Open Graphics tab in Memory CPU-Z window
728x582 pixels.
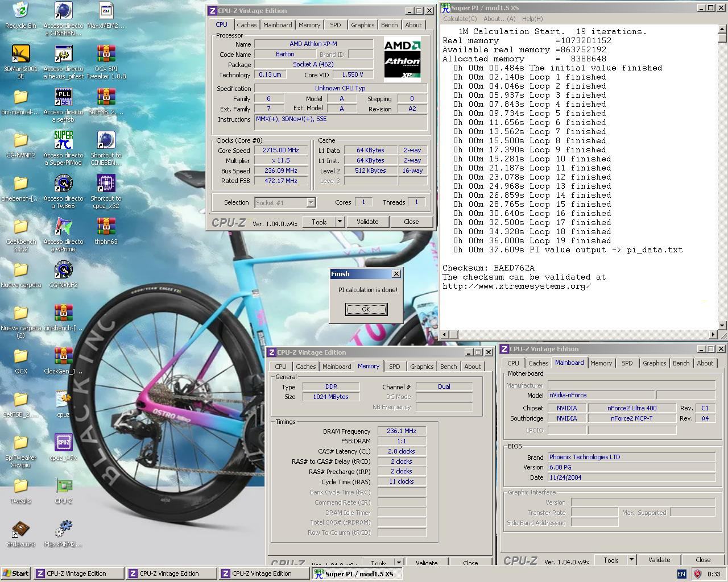pos(421,367)
